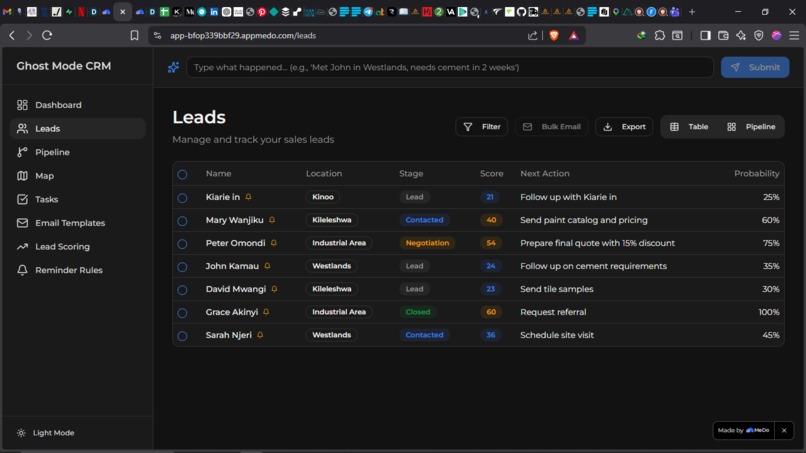Click the Kinoo location tag
Image resolution: width=806 pixels, height=453 pixels.
pos(323,197)
